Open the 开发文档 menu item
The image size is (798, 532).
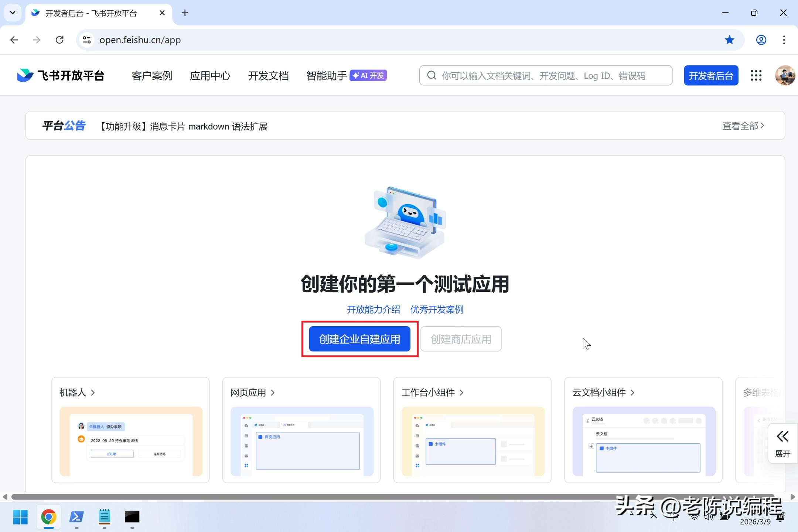(x=268, y=76)
